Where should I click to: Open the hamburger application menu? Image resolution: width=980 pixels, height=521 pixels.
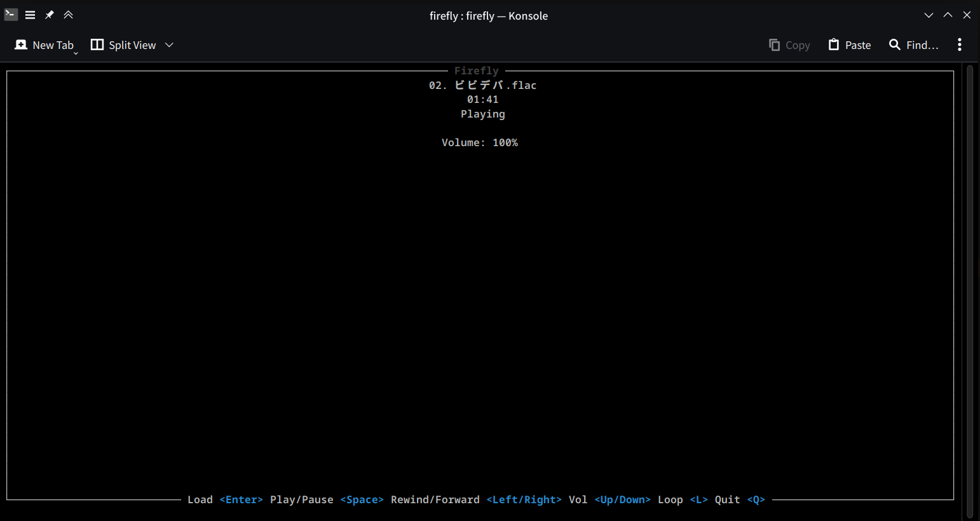30,15
